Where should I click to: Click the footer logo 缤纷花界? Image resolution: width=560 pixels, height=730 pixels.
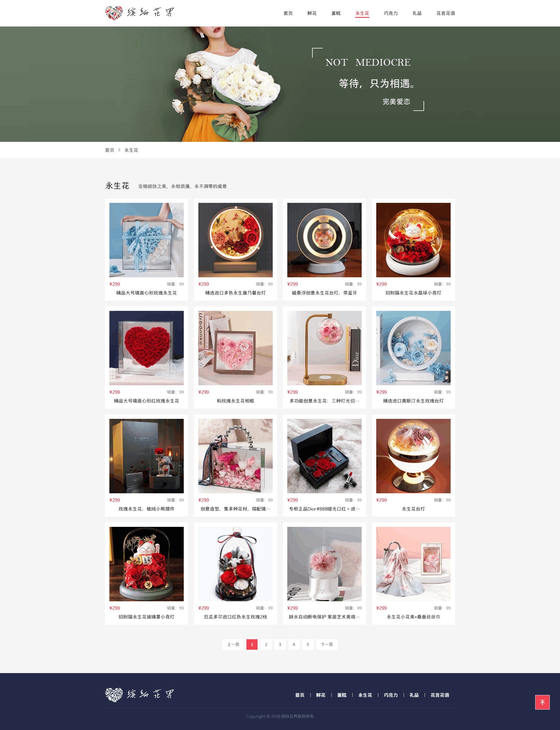pos(139,695)
